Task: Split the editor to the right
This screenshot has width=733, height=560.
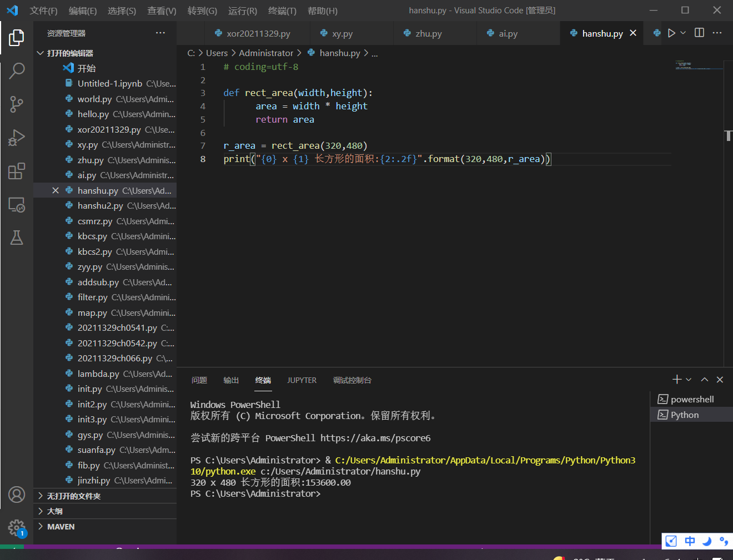Action: [x=699, y=33]
